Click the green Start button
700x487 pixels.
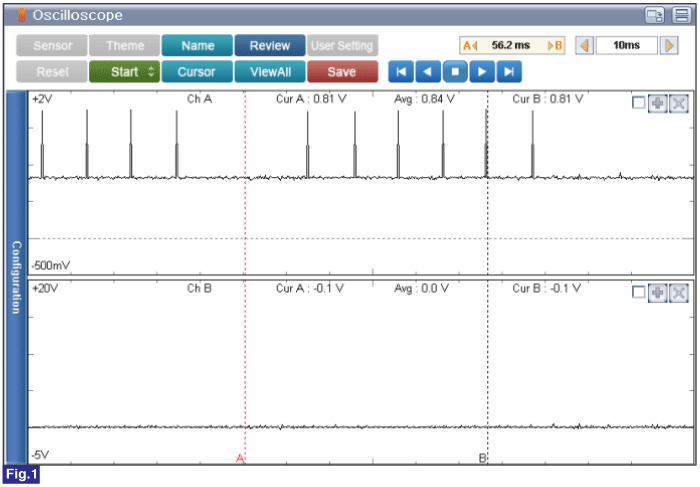coord(125,72)
